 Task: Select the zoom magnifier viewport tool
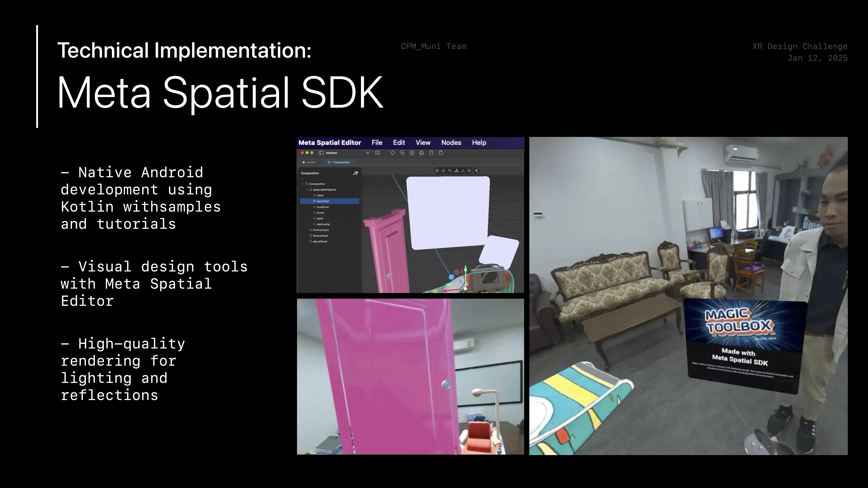[x=450, y=171]
